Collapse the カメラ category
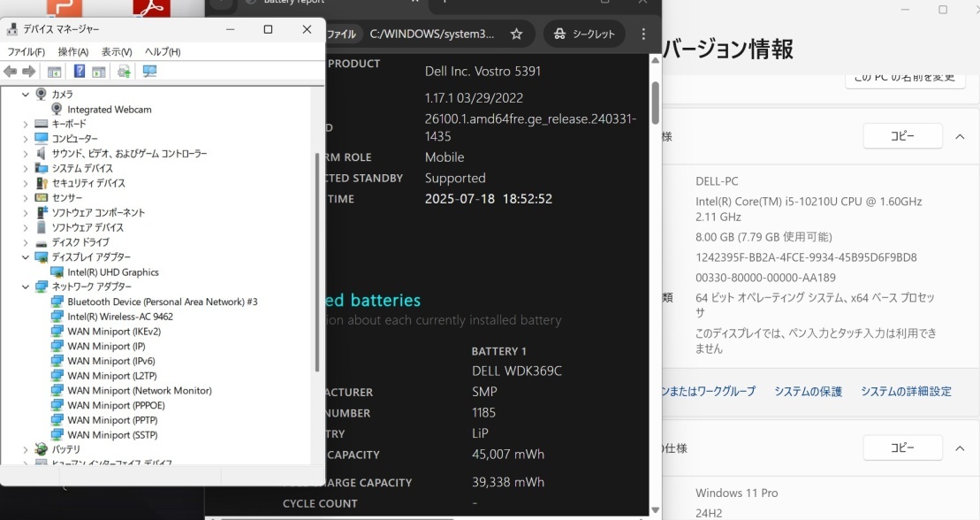Image resolution: width=980 pixels, height=520 pixels. [x=26, y=95]
